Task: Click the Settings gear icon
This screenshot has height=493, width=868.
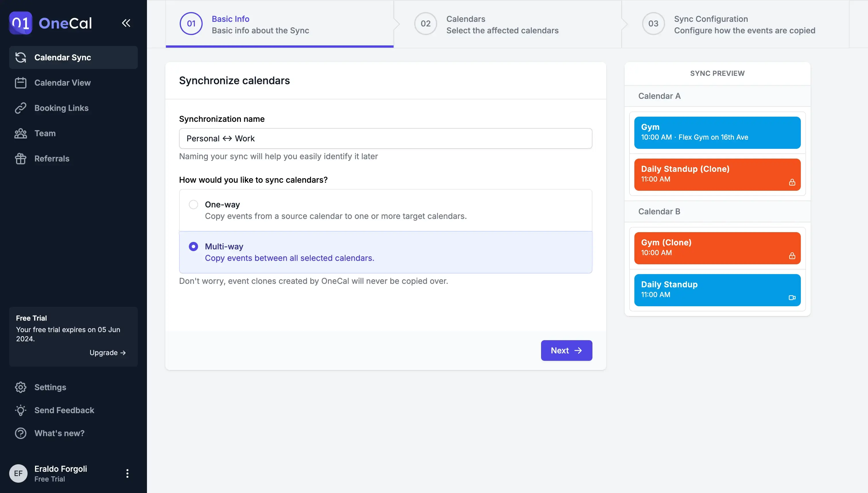Action: [20, 387]
